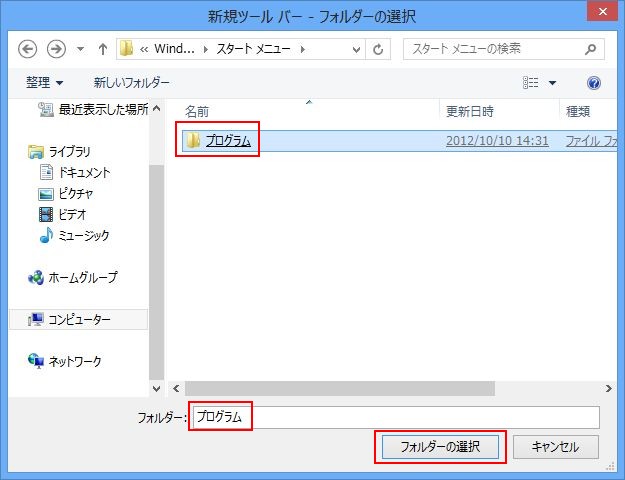Click the Back navigation arrow

pyautogui.click(x=27, y=49)
